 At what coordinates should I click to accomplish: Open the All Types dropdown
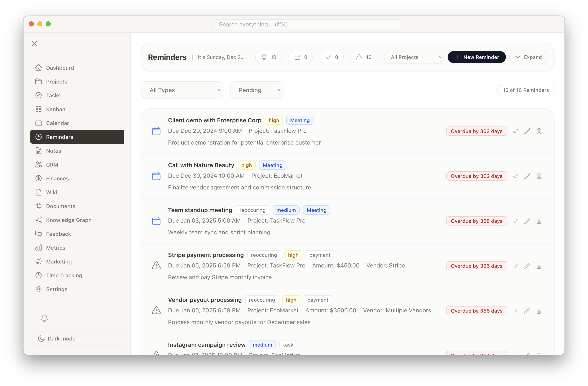(182, 90)
